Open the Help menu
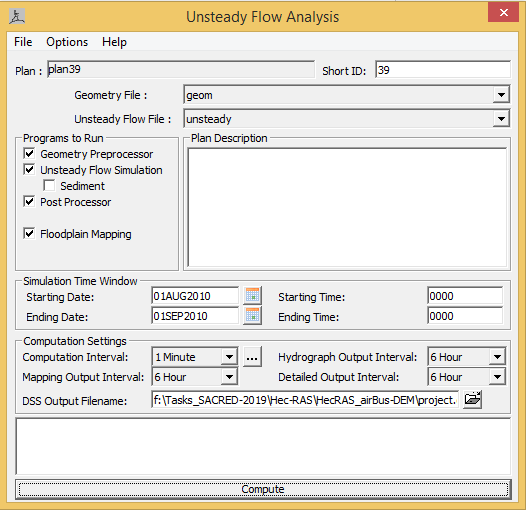The height and width of the screenshot is (510, 526). click(x=114, y=42)
